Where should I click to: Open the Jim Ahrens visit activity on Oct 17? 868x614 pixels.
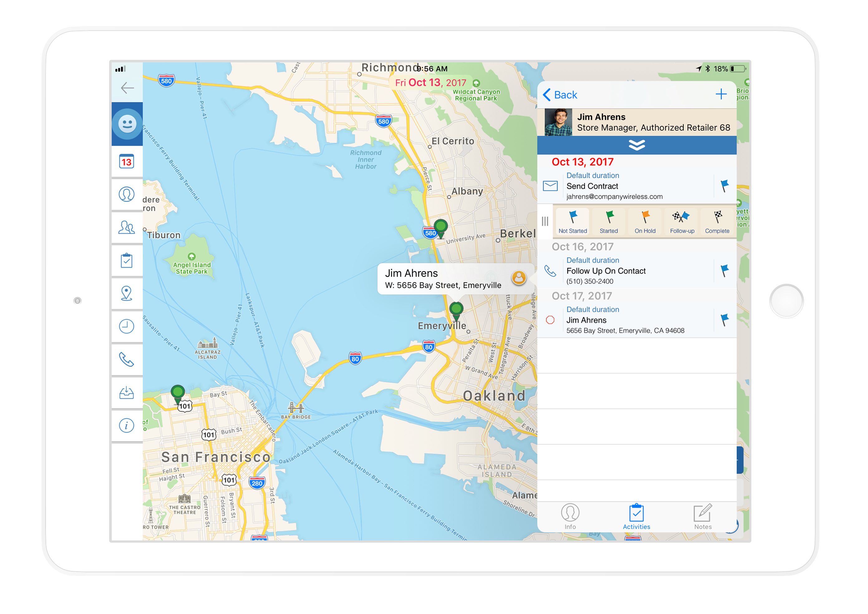coord(637,320)
